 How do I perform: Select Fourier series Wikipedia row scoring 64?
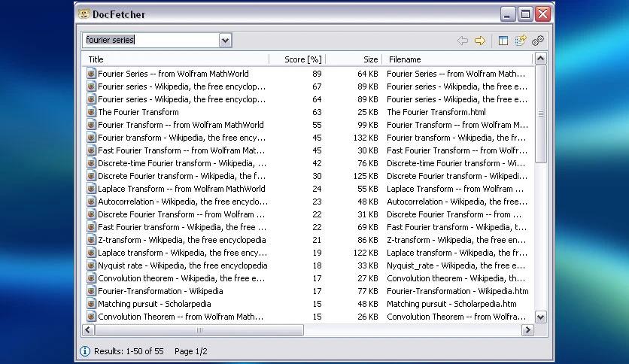click(182, 99)
